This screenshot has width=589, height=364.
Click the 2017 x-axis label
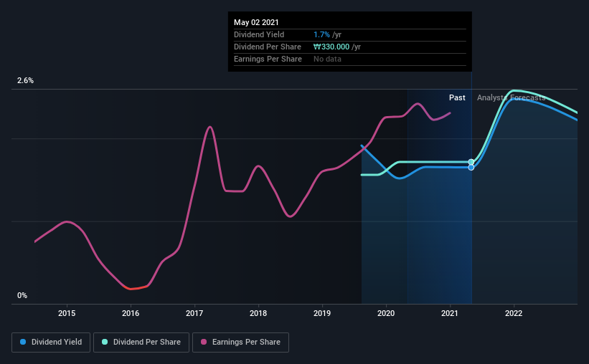pos(194,313)
